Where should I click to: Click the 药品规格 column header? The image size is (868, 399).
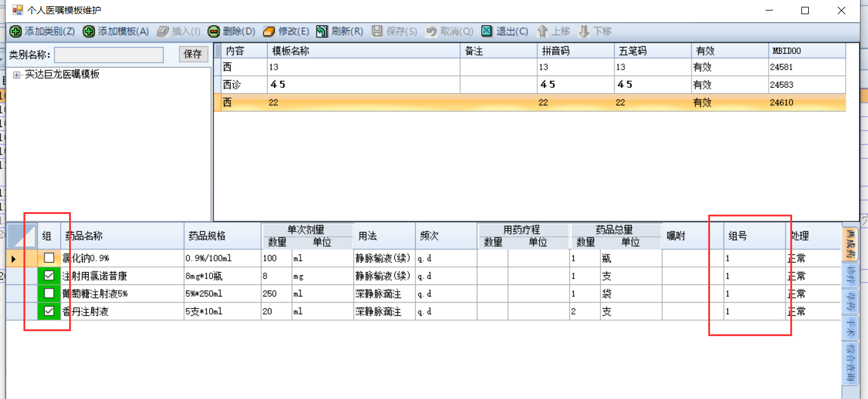click(223, 236)
